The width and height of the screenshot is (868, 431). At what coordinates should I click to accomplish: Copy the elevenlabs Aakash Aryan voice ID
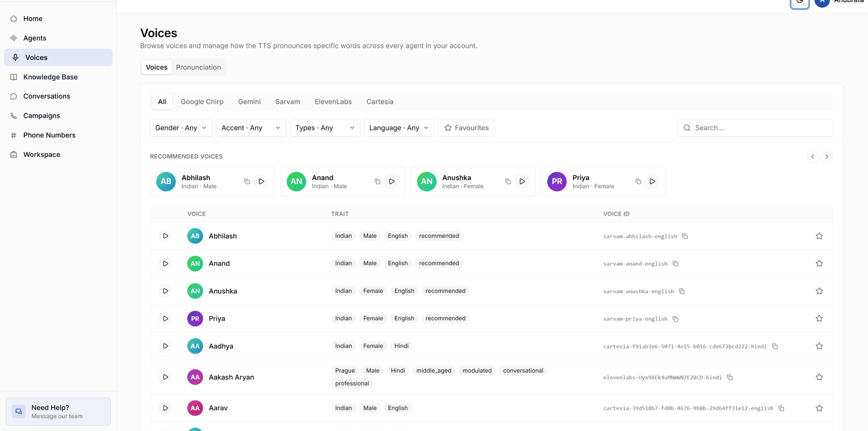pos(730,377)
